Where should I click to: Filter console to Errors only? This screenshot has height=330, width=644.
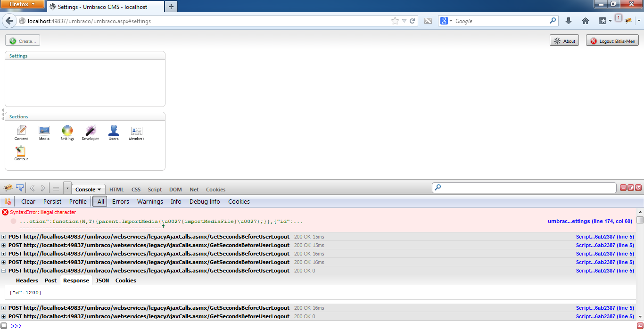click(x=121, y=202)
